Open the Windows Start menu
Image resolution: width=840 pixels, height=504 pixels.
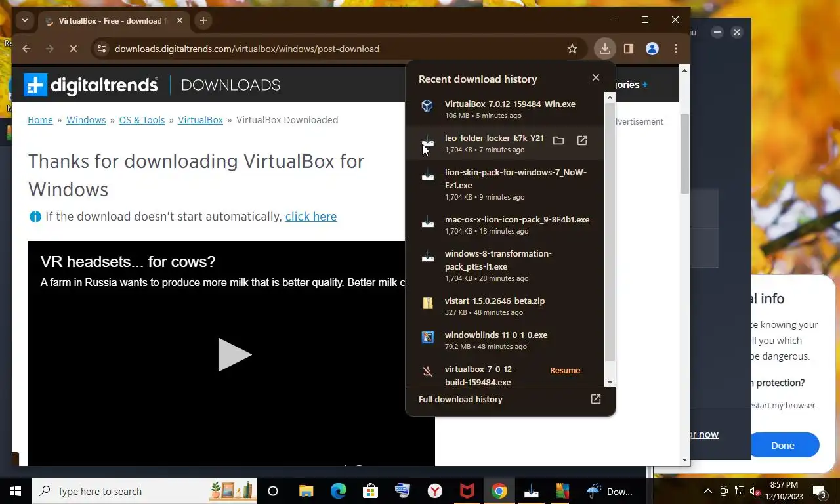click(x=16, y=491)
